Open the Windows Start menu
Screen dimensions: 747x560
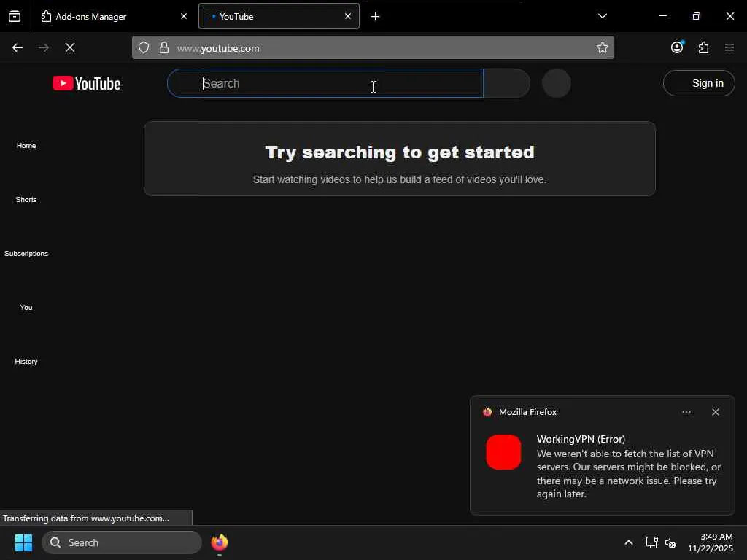click(23, 542)
